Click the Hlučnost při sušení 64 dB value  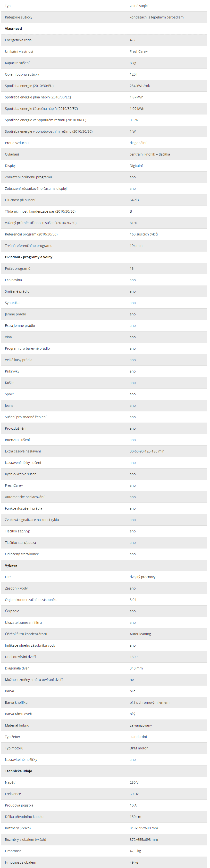point(134,200)
